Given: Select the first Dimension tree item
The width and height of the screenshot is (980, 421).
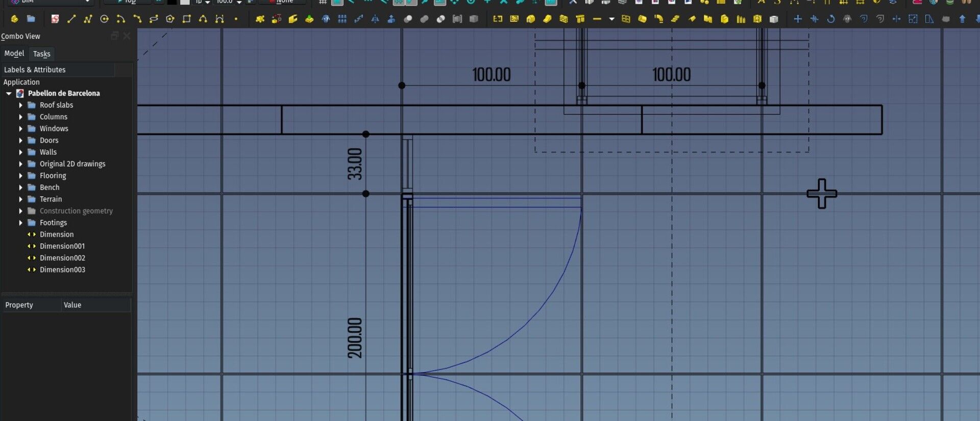Looking at the screenshot, I should tap(57, 235).
